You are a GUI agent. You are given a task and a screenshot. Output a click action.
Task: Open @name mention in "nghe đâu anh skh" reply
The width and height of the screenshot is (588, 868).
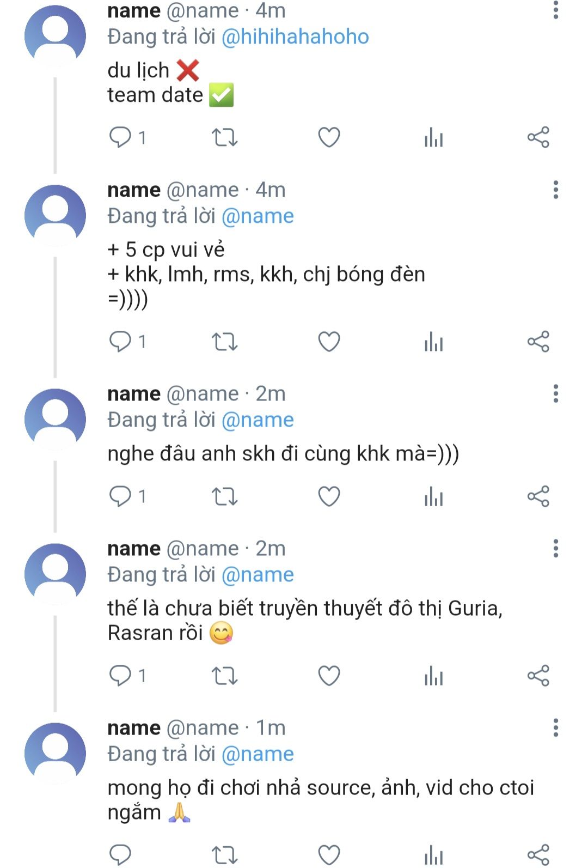tap(258, 420)
